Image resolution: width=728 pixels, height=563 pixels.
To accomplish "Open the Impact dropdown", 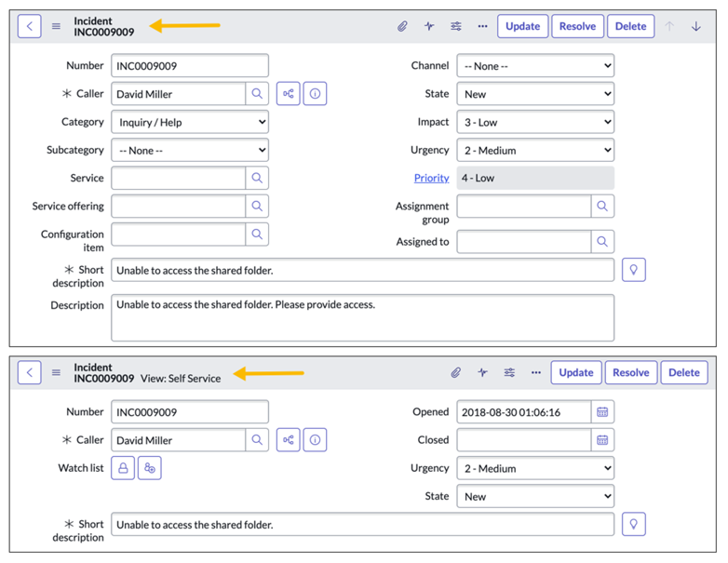I will point(535,122).
